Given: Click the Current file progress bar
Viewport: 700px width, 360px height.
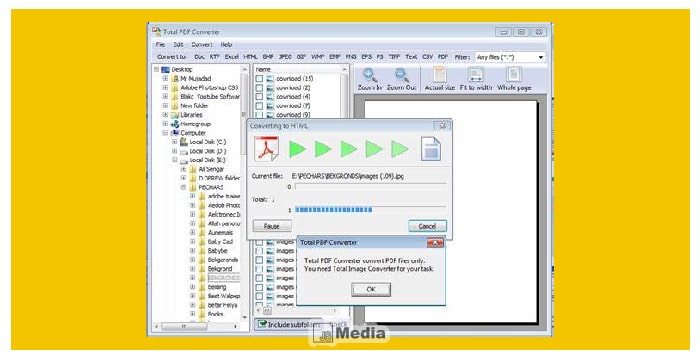Looking at the screenshot, I should coord(370,186).
